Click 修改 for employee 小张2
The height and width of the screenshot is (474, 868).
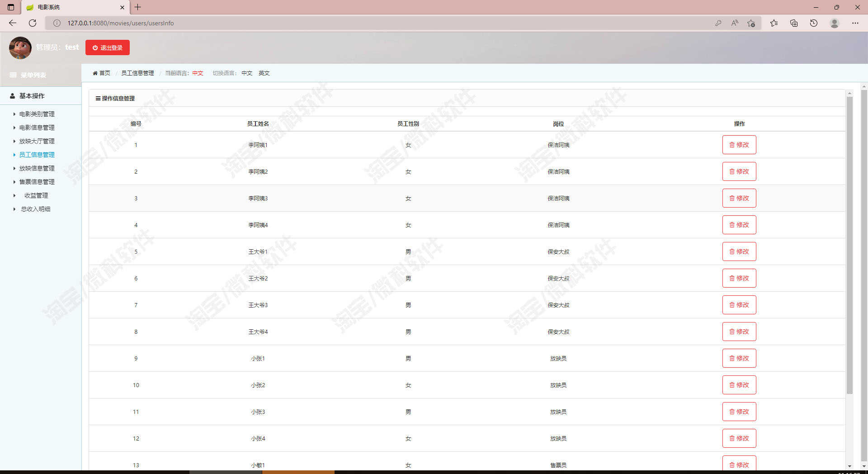pyautogui.click(x=739, y=385)
